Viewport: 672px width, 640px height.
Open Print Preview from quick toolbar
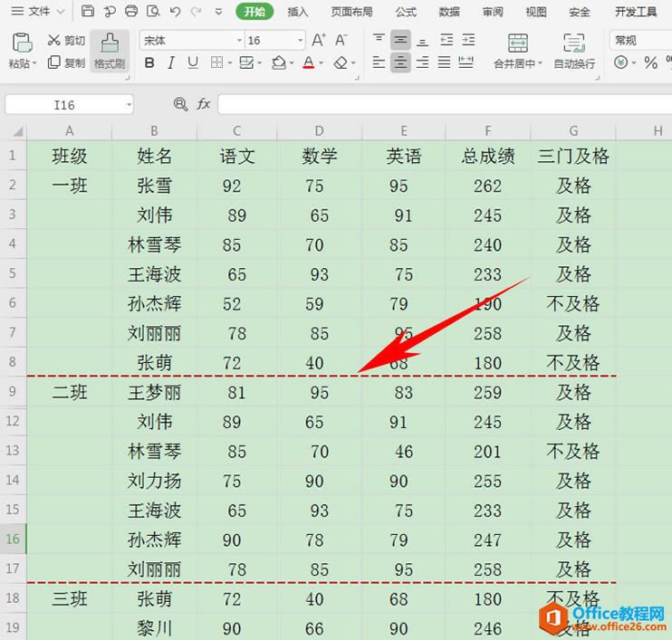click(153, 11)
